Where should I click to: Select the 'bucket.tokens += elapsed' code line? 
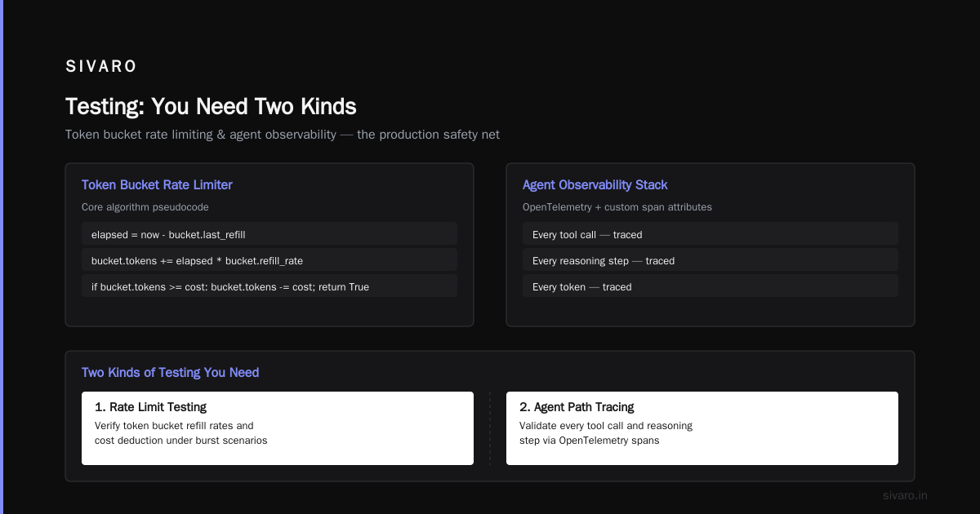[x=269, y=260]
